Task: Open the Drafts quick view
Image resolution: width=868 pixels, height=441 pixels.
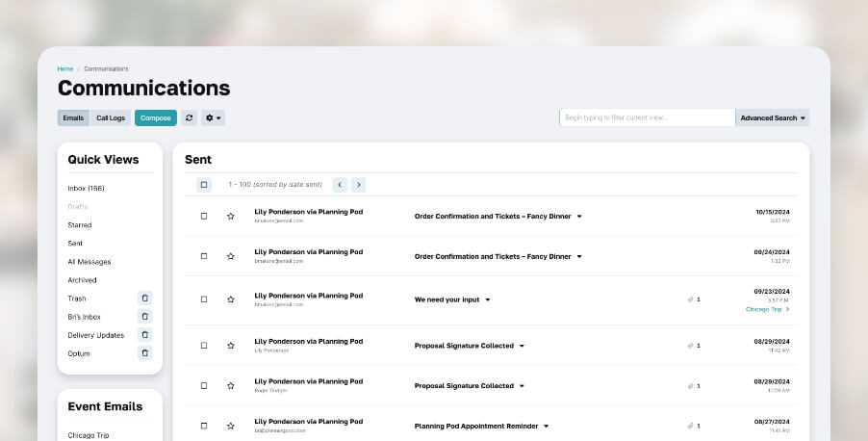Action: (78, 207)
